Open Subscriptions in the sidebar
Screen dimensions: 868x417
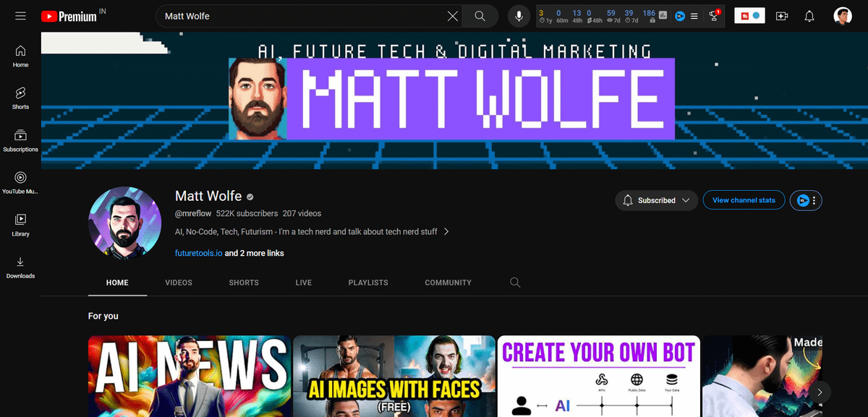point(20,141)
